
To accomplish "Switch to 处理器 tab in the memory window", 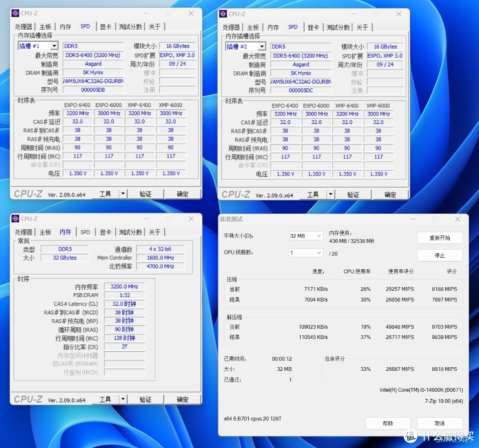I will click(x=24, y=232).
